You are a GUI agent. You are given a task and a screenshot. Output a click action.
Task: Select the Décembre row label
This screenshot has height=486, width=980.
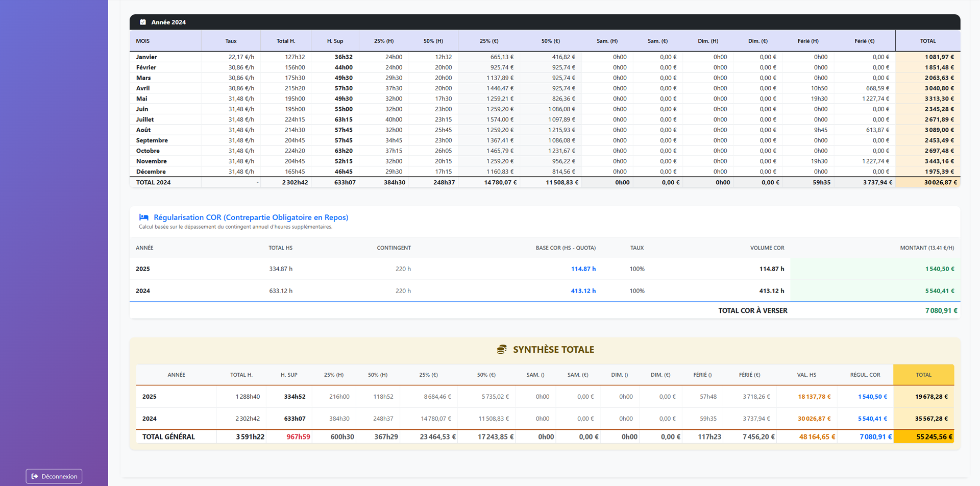(151, 172)
